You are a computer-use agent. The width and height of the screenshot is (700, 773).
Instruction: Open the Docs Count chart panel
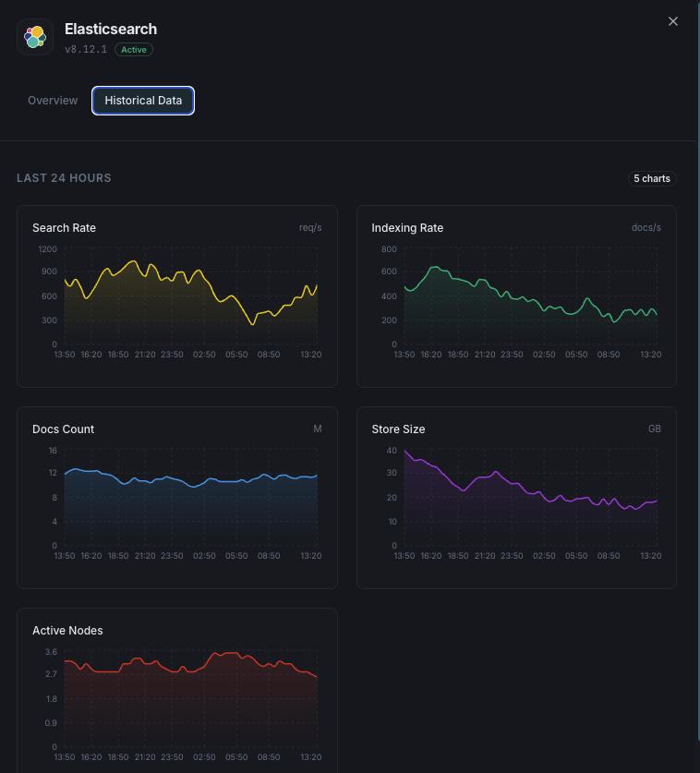[x=176, y=497]
